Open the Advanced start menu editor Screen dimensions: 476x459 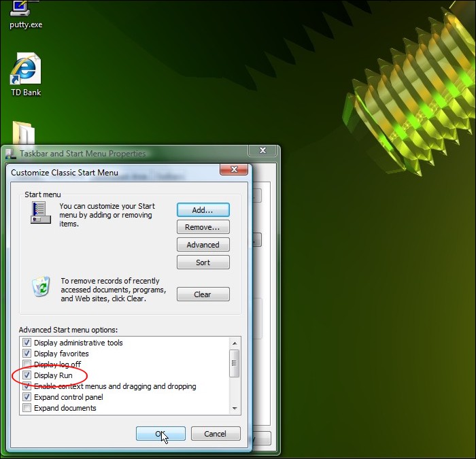203,245
